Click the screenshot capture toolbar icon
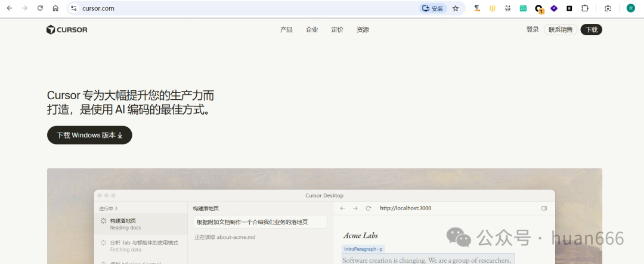The image size is (644, 264). point(608,8)
